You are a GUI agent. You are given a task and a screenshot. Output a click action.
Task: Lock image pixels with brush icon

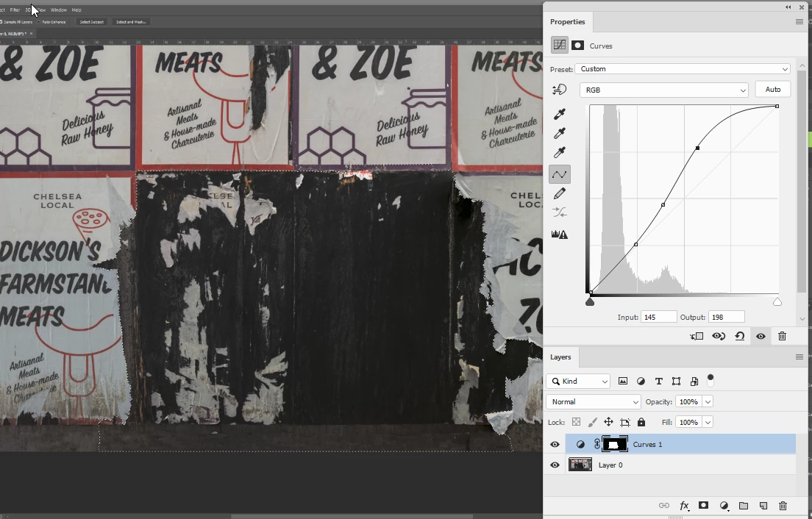point(592,422)
